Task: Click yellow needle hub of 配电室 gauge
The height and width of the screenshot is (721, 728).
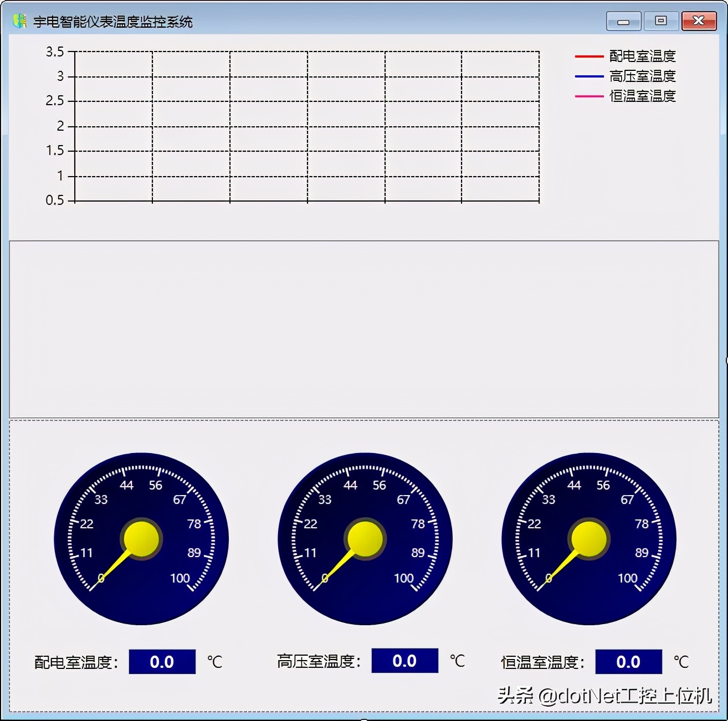Action: click(x=141, y=539)
